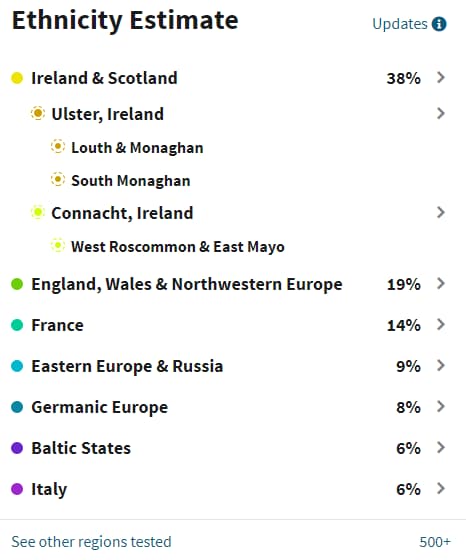Click See other regions tested link
Screen dimensions: 466x560
91,542
